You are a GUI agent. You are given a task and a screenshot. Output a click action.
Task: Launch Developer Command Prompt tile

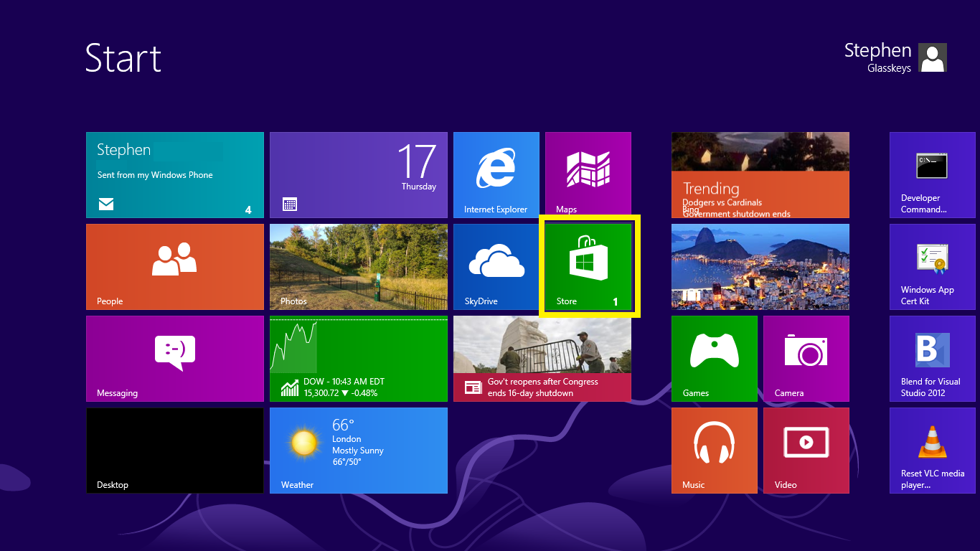tap(932, 174)
